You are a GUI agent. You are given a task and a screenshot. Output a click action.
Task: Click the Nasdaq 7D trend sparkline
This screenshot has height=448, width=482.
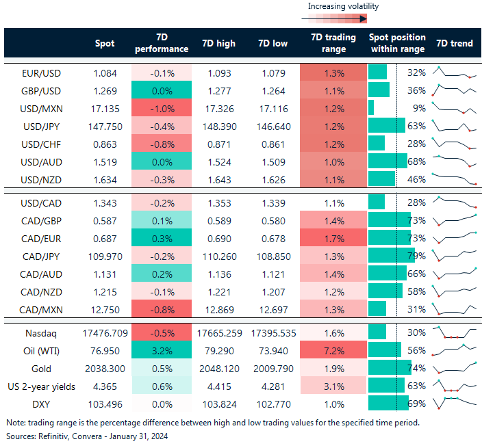[x=454, y=332]
